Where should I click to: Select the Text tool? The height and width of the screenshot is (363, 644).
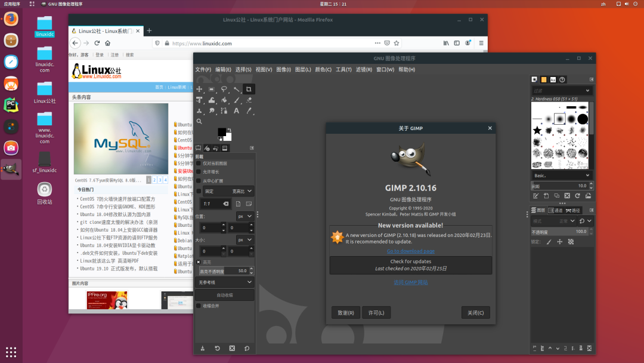coord(237,110)
